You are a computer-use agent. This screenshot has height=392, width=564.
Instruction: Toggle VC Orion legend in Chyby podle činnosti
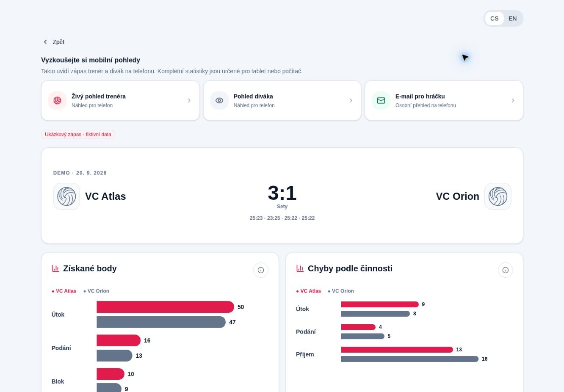pos(341,291)
